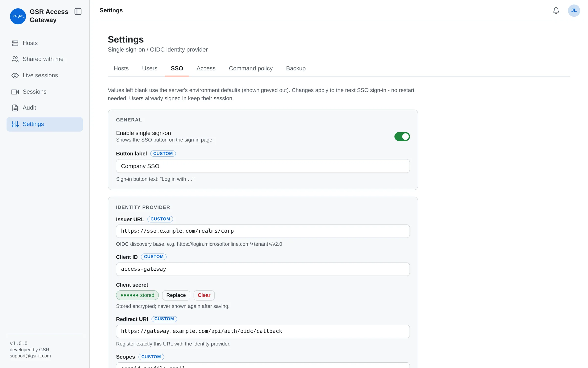
Task: Click the Settings sliders icon
Action: tap(15, 124)
